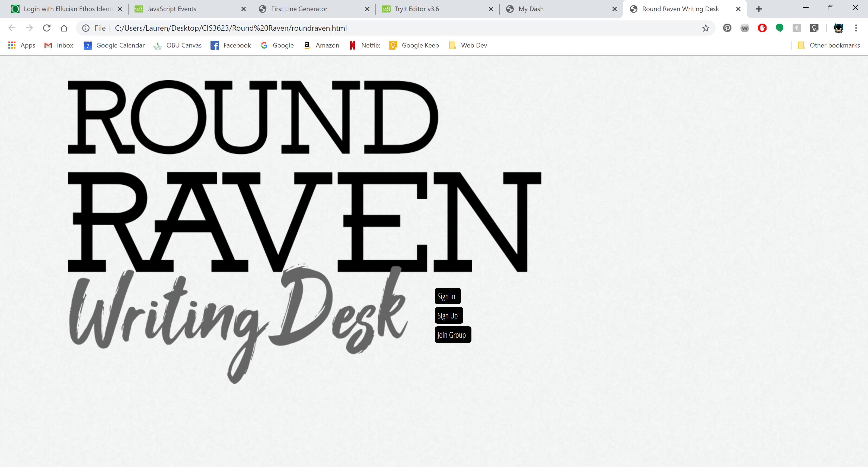The width and height of the screenshot is (868, 467).
Task: Expand the Web Dev bookmarks folder
Action: coord(468,45)
